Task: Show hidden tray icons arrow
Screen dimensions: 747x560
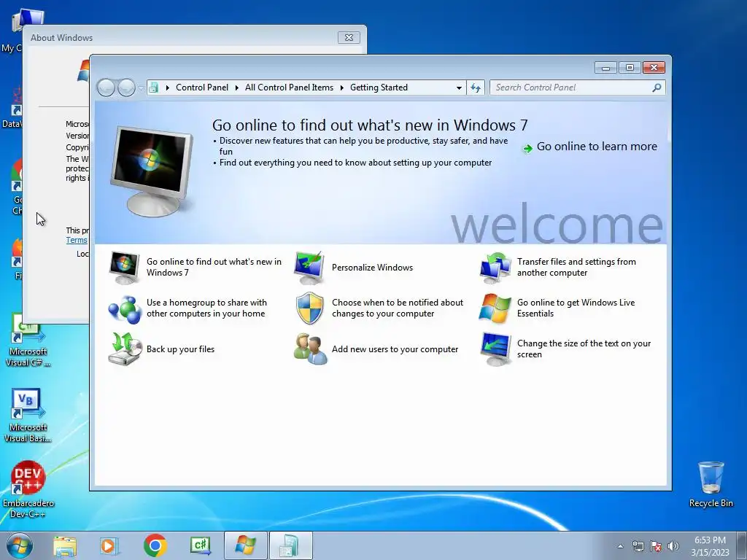Action: click(620, 546)
